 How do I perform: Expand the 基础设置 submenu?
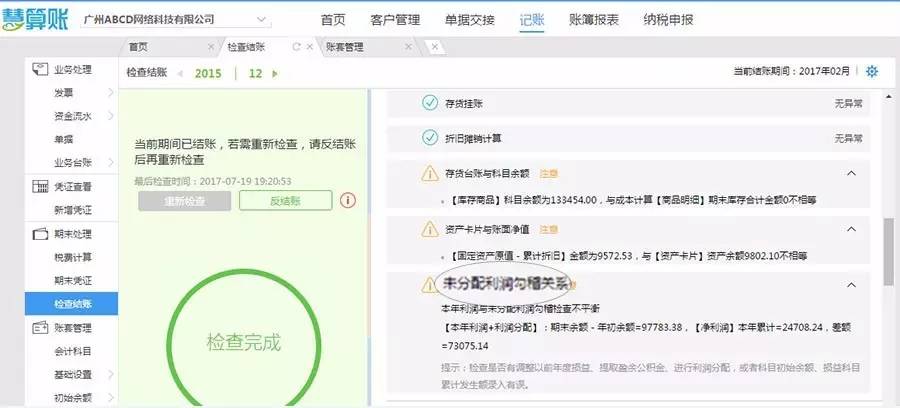click(x=110, y=374)
